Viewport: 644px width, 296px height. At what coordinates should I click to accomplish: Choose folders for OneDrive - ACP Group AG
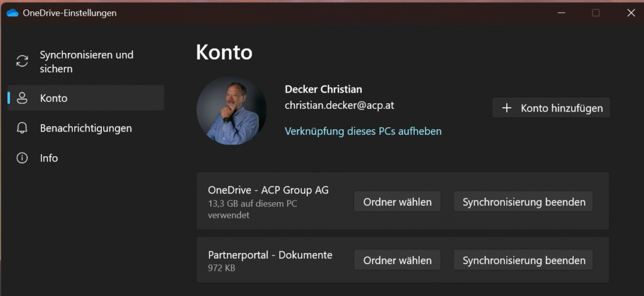pyautogui.click(x=397, y=202)
